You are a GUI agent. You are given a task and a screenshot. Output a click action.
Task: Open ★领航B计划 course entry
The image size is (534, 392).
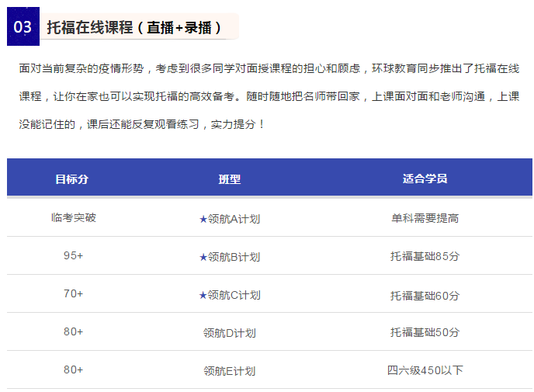click(x=230, y=257)
